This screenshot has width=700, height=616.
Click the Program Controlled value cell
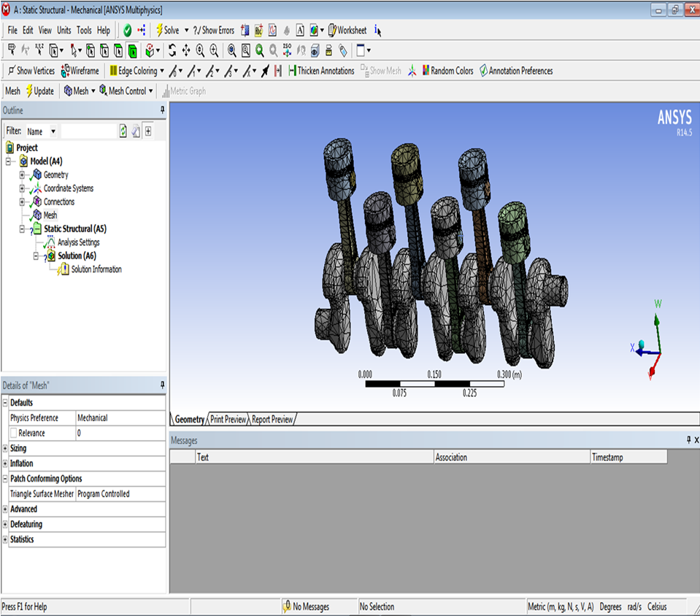pyautogui.click(x=120, y=493)
